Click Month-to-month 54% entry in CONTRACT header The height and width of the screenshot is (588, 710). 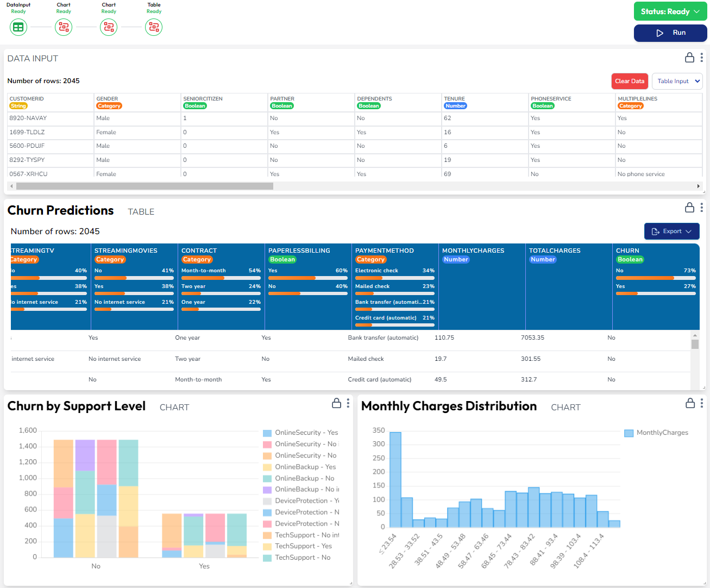click(221, 273)
